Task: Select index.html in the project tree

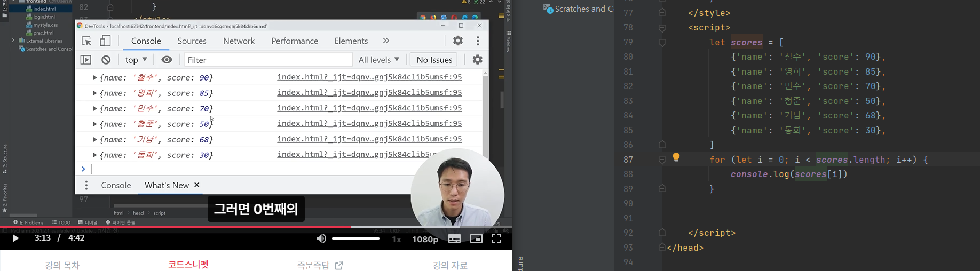Action: (44, 9)
